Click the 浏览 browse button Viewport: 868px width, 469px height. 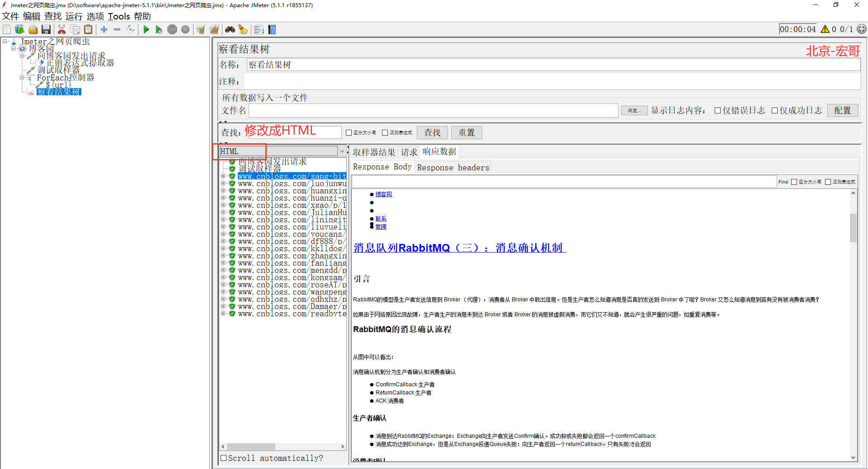click(634, 111)
